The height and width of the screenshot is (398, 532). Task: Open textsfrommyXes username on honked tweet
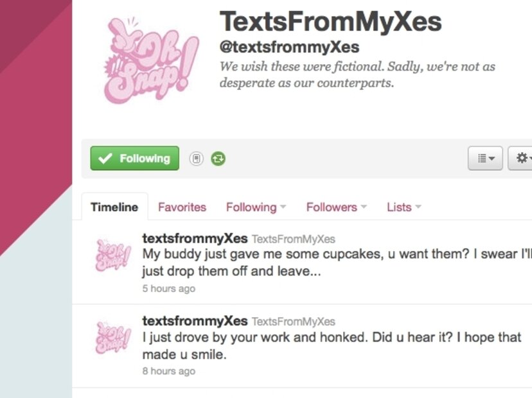[x=195, y=321]
